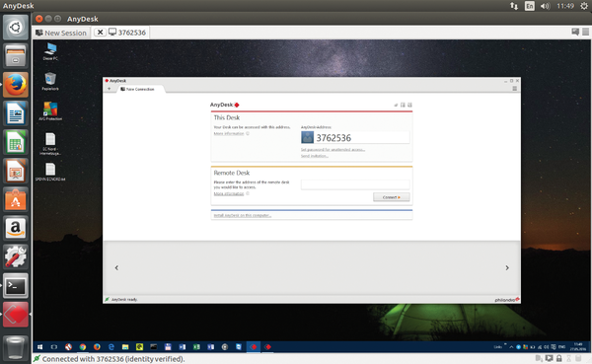Open Firefox on the remote Windows taskbar
Image resolution: width=592 pixels, height=364 pixels.
click(x=97, y=346)
